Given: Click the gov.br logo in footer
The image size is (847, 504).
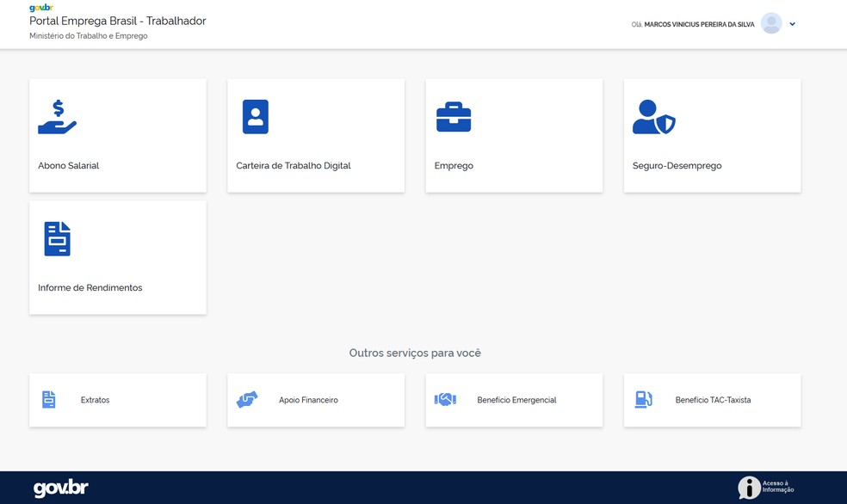Looking at the screenshot, I should coord(60,489).
